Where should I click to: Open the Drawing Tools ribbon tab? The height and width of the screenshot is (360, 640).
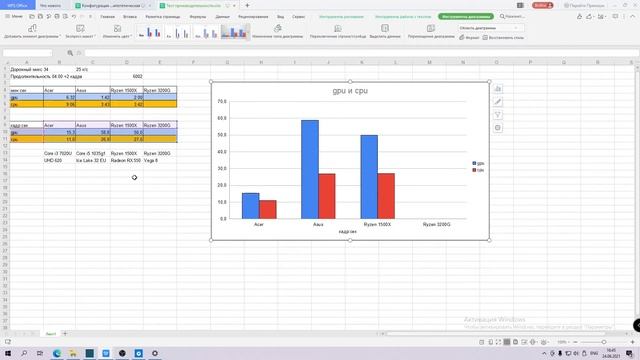341,17
